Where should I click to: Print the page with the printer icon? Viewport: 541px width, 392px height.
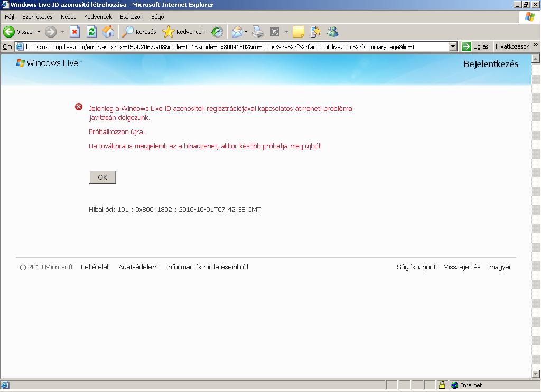tap(257, 32)
